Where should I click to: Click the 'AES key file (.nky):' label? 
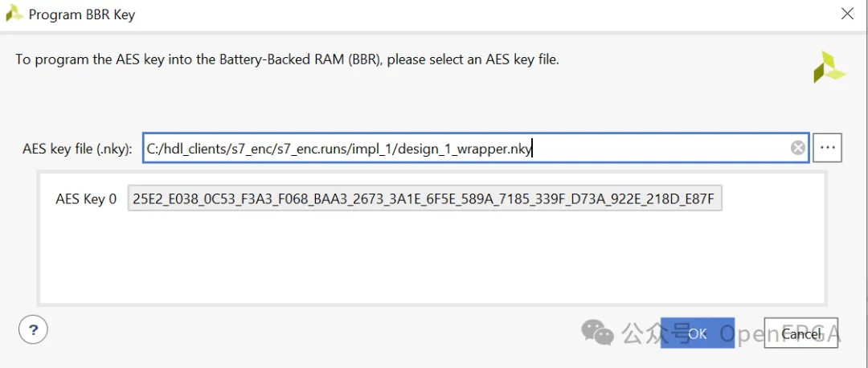coord(77,149)
